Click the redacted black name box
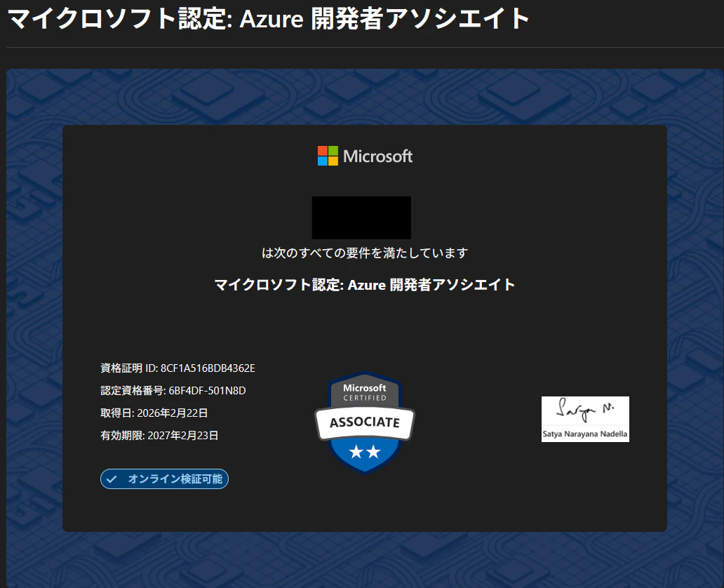This screenshot has height=588, width=724. (361, 218)
